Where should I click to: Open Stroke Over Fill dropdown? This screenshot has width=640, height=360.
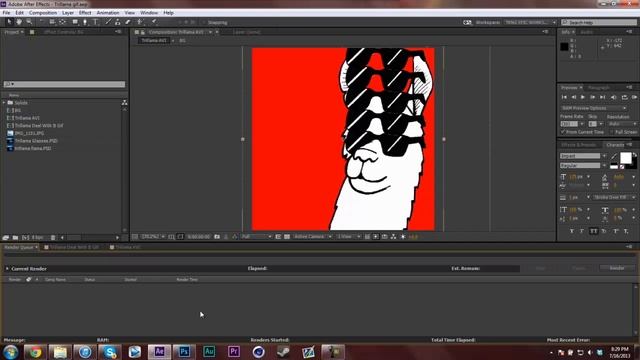[x=615, y=197]
